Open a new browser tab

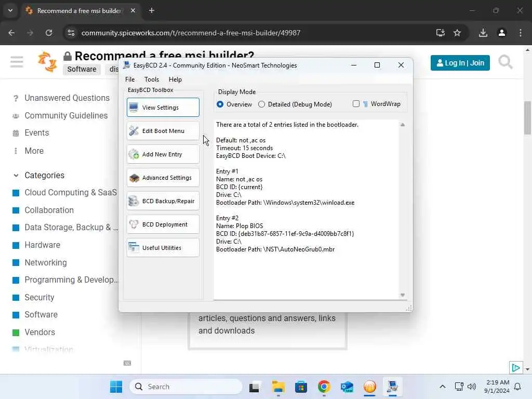tap(152, 10)
